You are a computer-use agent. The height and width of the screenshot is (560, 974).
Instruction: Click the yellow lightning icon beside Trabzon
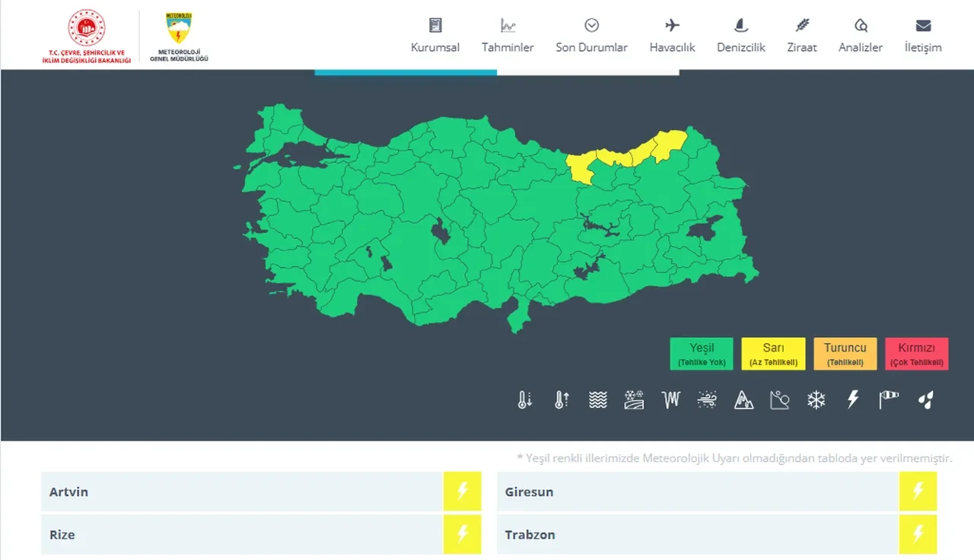pos(918,534)
